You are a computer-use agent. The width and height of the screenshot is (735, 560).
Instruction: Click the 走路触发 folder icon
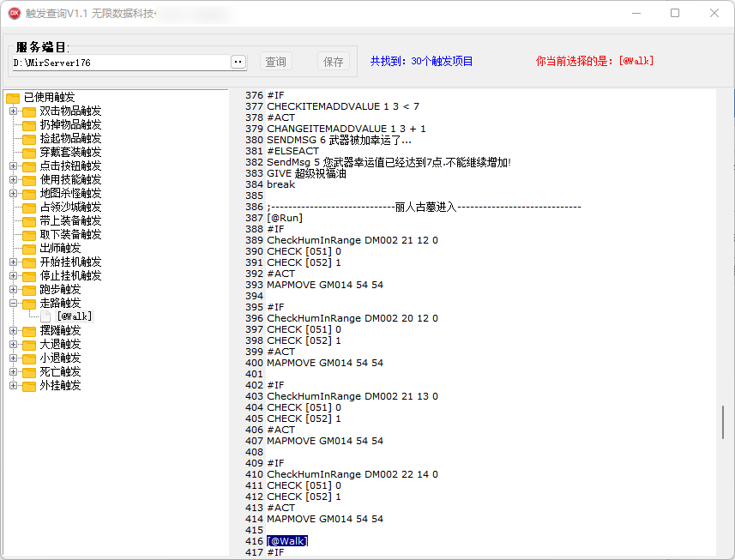29,304
